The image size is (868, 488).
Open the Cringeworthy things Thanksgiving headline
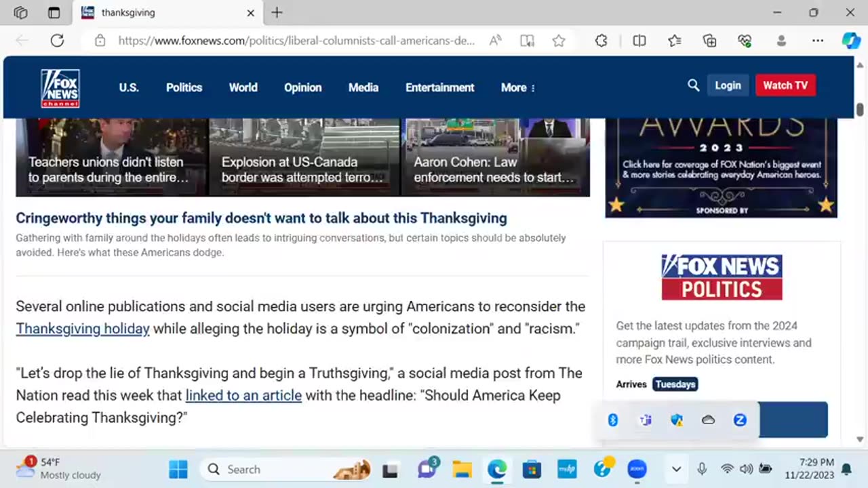pyautogui.click(x=261, y=218)
